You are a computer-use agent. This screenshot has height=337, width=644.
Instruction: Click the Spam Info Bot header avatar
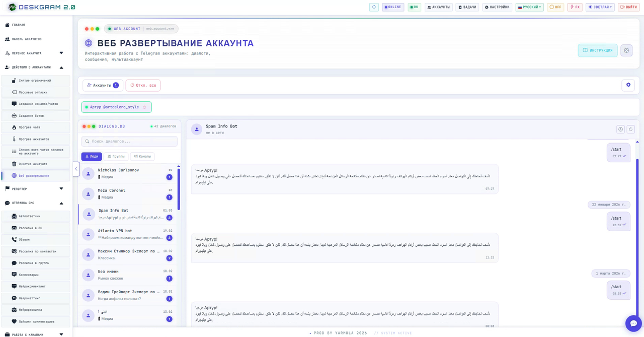(x=197, y=129)
